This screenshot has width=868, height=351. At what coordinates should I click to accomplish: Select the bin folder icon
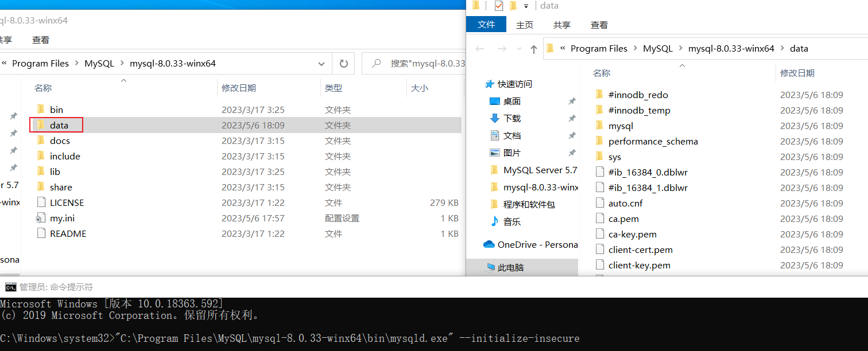(41, 110)
